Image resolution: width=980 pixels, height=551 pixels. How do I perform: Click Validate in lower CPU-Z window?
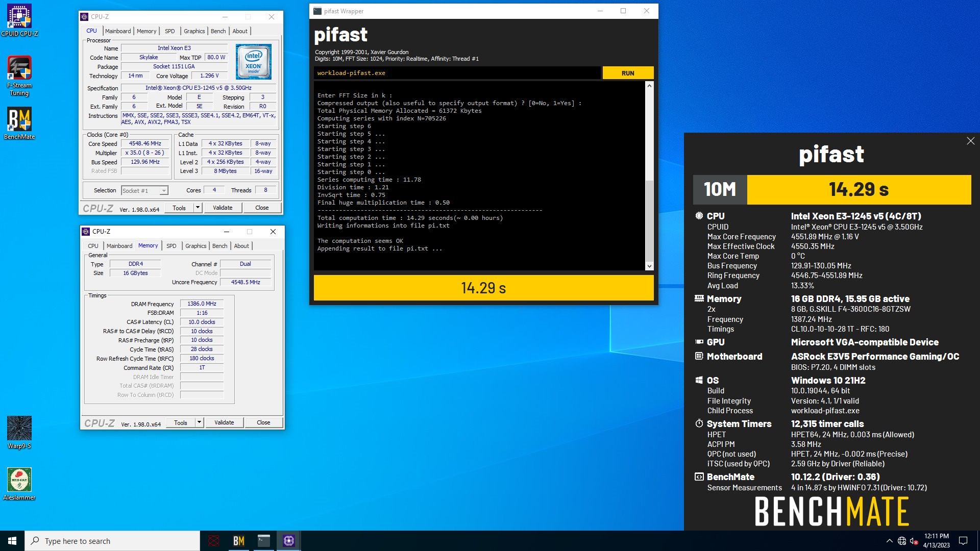(x=224, y=422)
